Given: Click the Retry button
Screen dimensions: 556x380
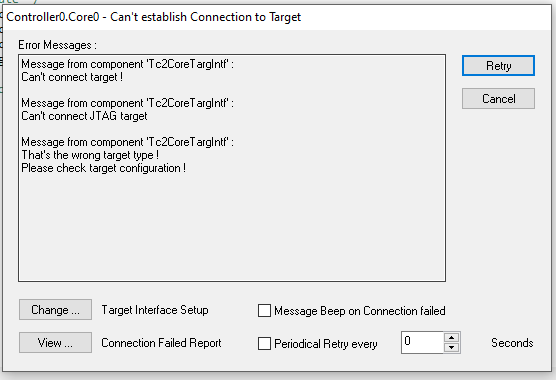Looking at the screenshot, I should point(498,66).
